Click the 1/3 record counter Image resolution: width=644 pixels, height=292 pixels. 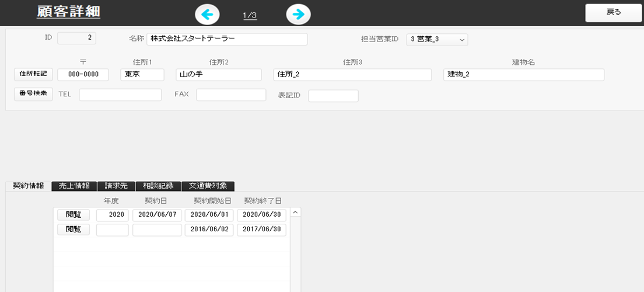tap(250, 16)
